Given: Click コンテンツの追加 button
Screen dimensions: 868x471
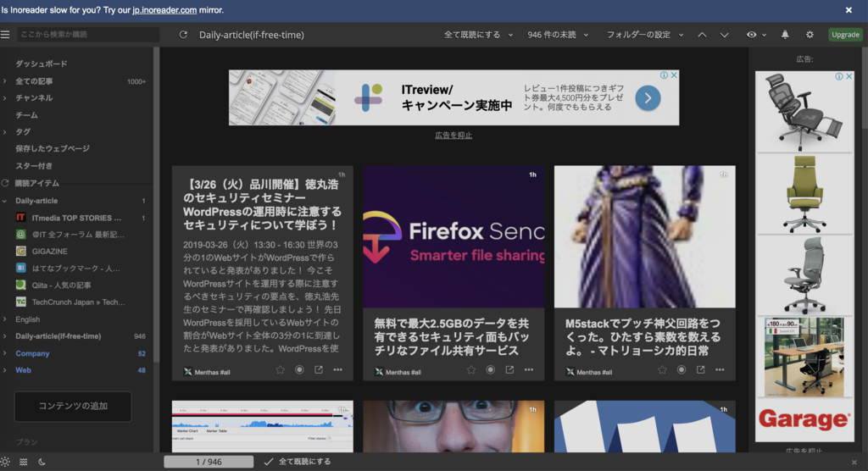Looking at the screenshot, I should click(x=73, y=407).
